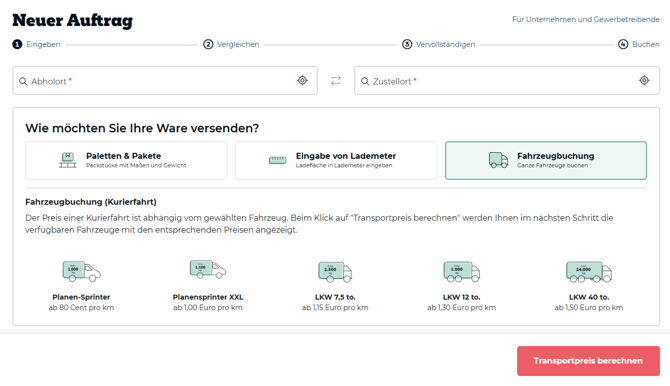Click the Fahrzeugbuchung (Kurierfahrt) heading
670x386 pixels.
pos(91,202)
